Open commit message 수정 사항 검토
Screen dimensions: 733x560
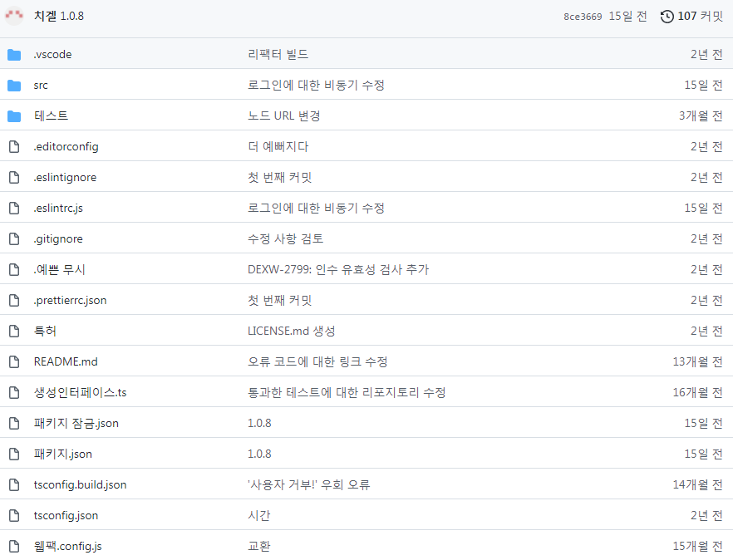pos(286,238)
